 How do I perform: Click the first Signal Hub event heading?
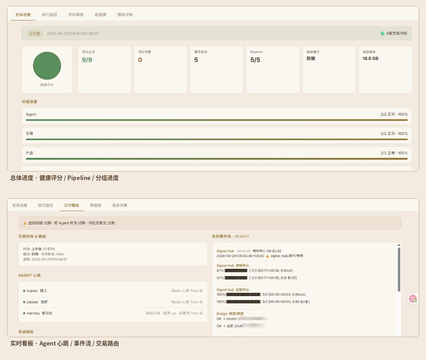tap(225, 251)
